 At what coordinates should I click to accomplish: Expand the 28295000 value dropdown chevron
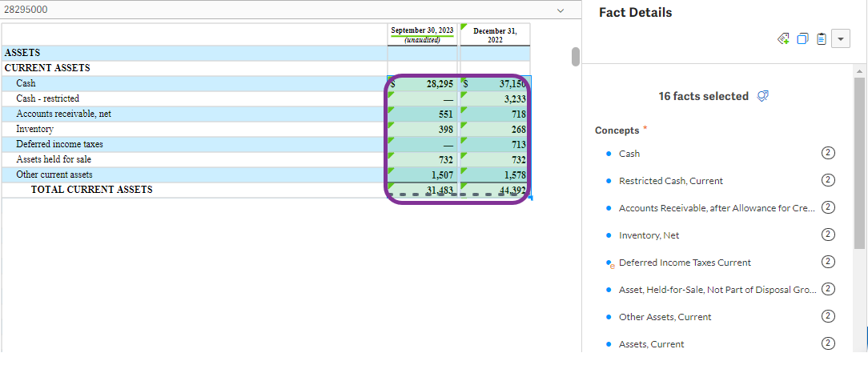[560, 10]
